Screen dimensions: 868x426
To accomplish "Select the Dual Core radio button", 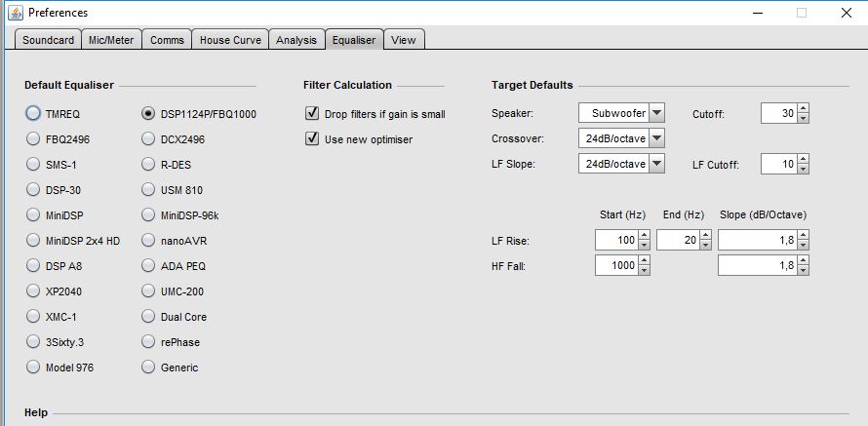I will 148,317.
